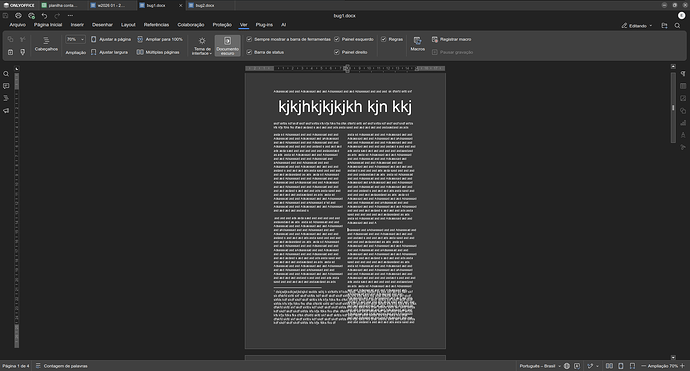Click the user avatar in the title bar
690x371 pixels.
(x=682, y=15)
